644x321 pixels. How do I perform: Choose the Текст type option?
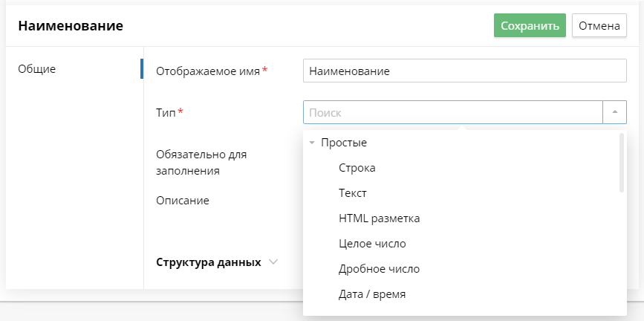[x=353, y=193]
